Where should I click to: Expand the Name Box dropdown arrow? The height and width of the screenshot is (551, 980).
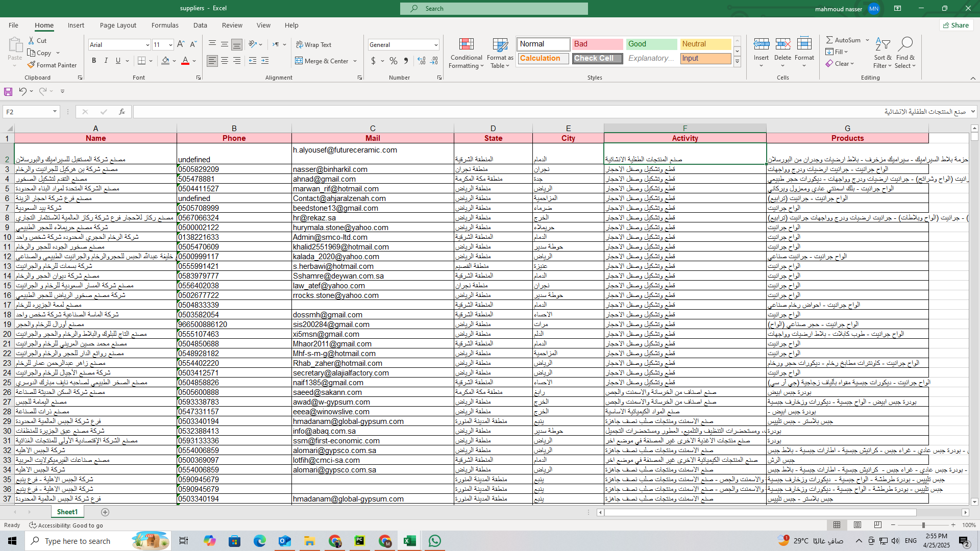coord(55,112)
